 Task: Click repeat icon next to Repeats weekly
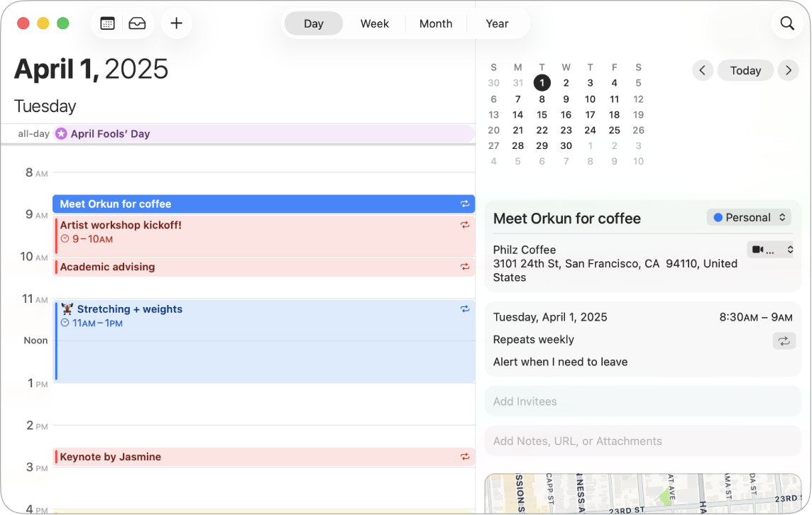click(x=784, y=341)
